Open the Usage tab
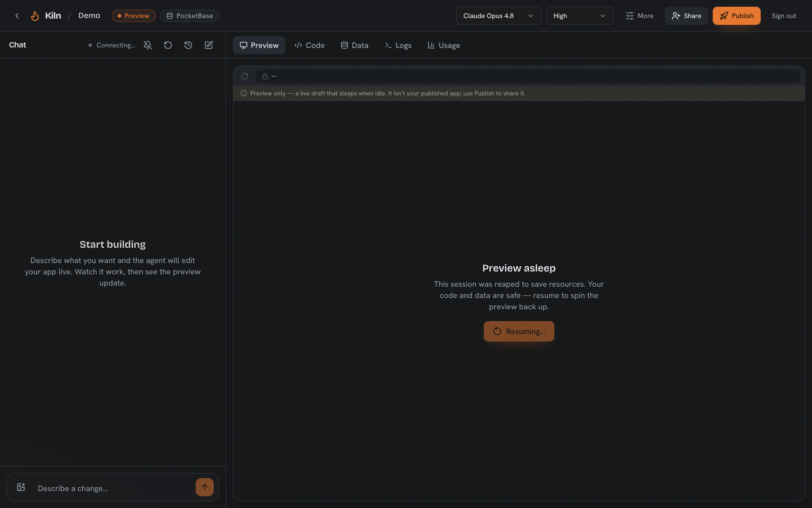This screenshot has width=812, height=508. click(x=443, y=45)
